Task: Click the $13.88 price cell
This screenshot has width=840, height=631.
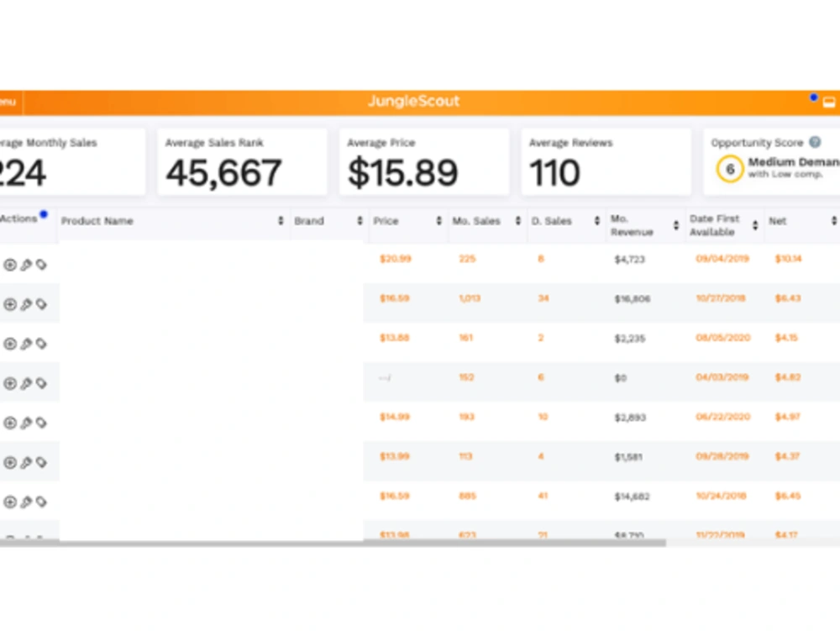Action: [x=395, y=338]
